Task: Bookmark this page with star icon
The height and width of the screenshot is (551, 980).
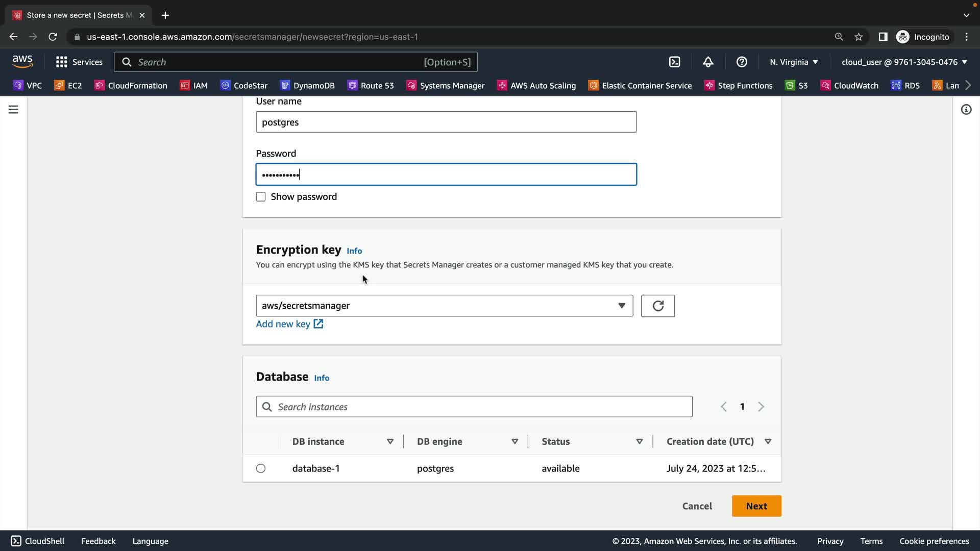Action: tap(859, 37)
